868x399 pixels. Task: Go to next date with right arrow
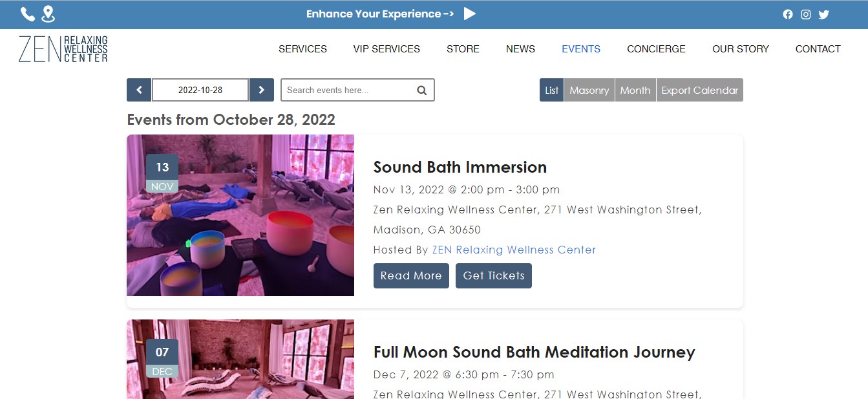point(262,90)
